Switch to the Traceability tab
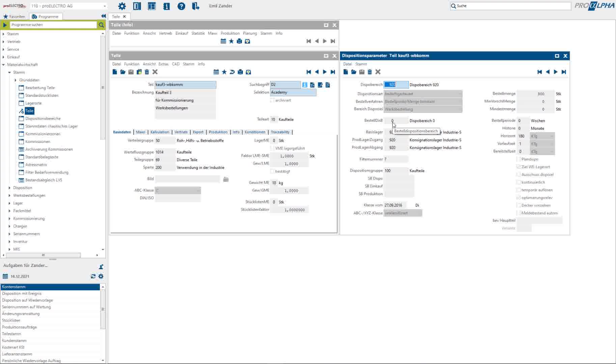This screenshot has height=364, width=616. 280,132
